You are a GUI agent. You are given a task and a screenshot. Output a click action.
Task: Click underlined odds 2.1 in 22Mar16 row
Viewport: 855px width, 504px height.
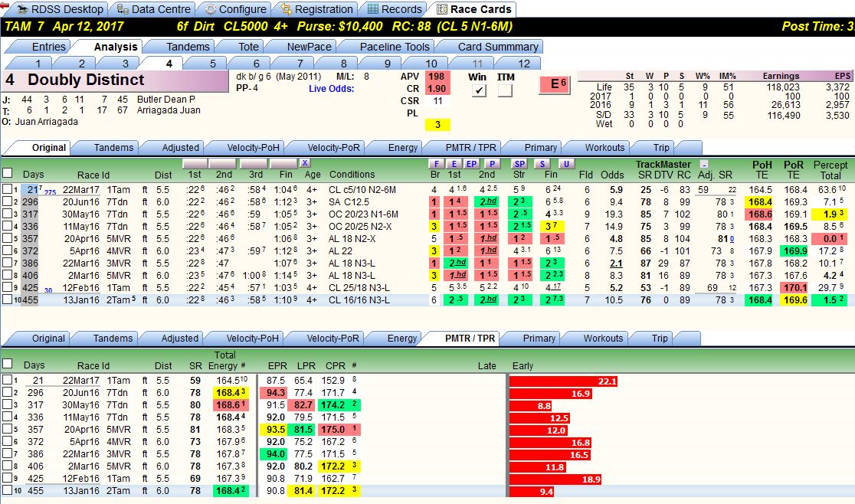[616, 263]
